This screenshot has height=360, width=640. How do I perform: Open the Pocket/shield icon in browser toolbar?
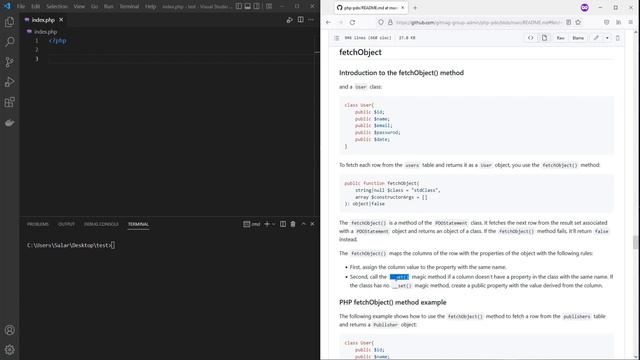(x=607, y=22)
